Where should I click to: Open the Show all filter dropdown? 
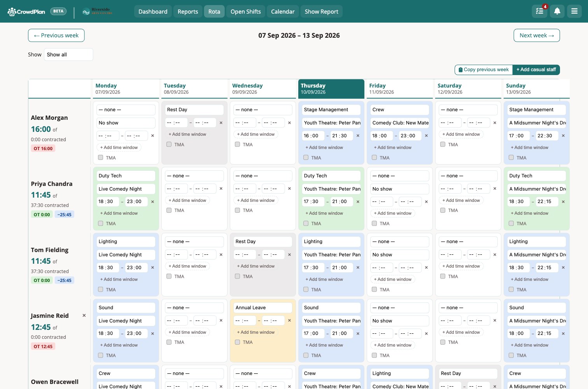tap(68, 54)
